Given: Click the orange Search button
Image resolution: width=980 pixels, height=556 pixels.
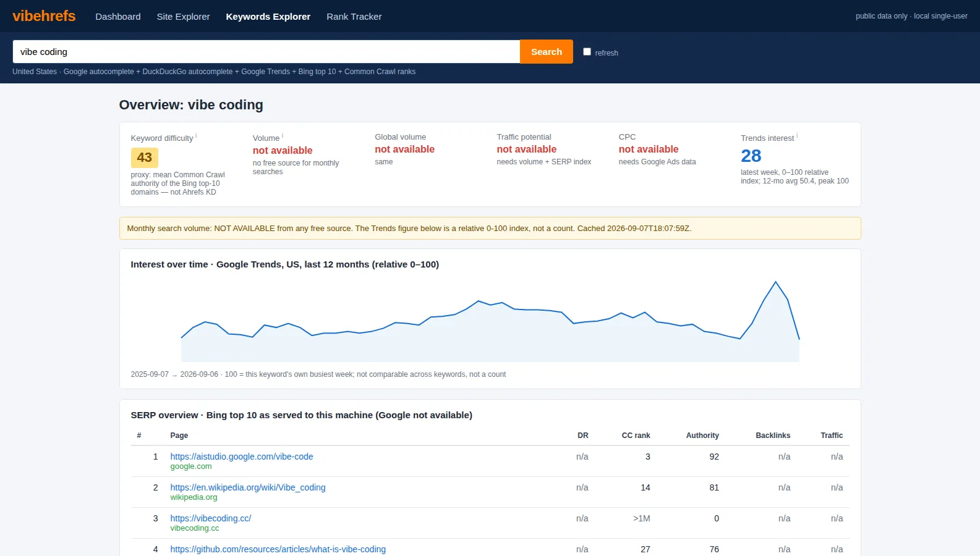Looking at the screenshot, I should [x=547, y=52].
